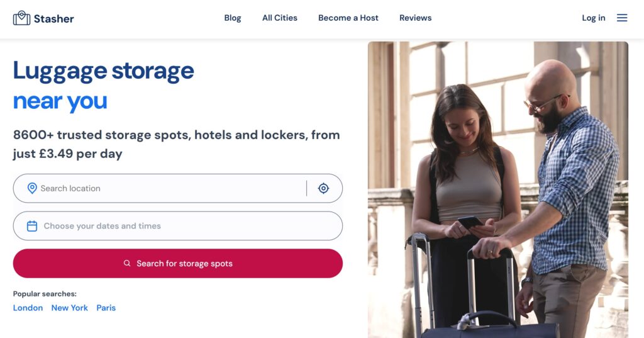Screen dimensions: 644x338
Task: Click the couple with luggage hero photo
Action: coord(498,189)
